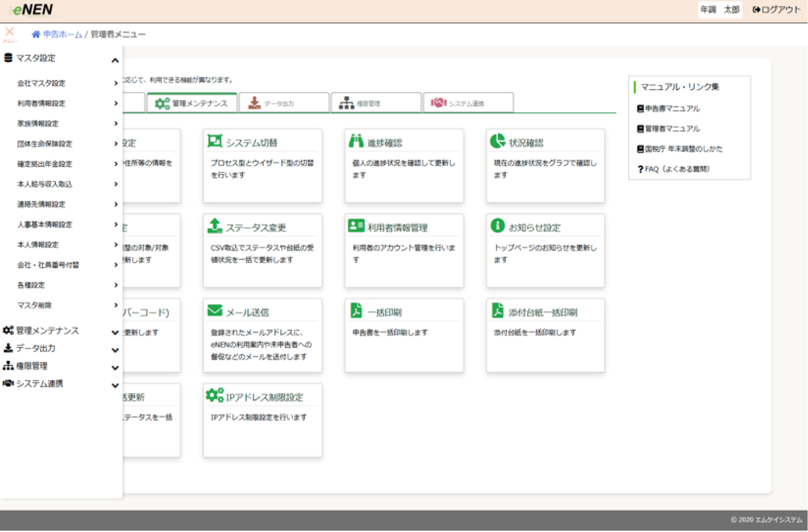Viewport: 808px width, 532px height.
Task: Click the gears icon for IPアドレス制限設定
Action: (215, 396)
